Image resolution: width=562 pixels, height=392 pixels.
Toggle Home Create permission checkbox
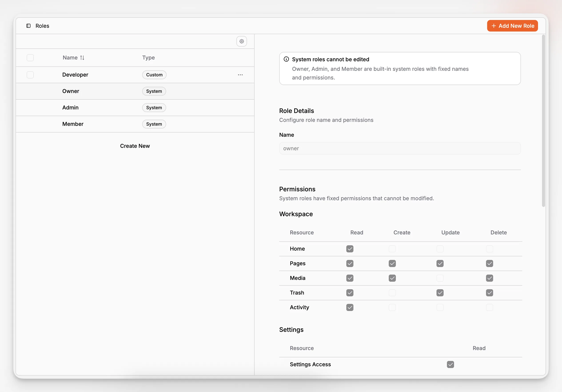pyautogui.click(x=392, y=249)
